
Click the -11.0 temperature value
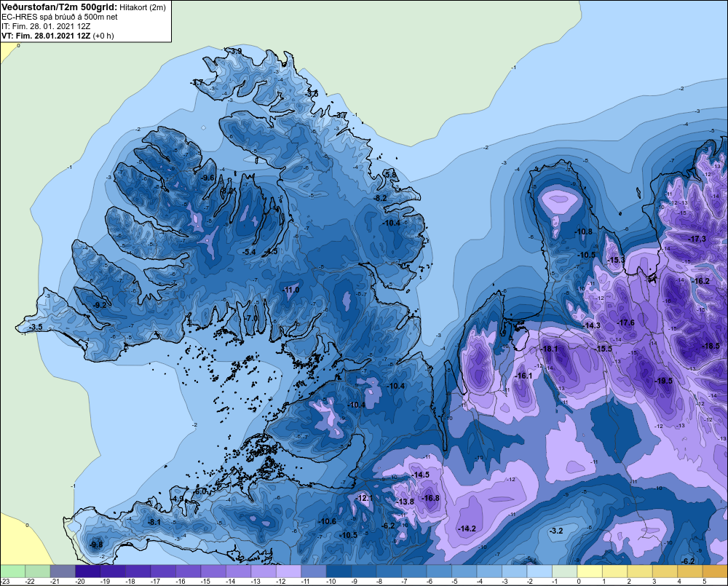[x=291, y=290]
